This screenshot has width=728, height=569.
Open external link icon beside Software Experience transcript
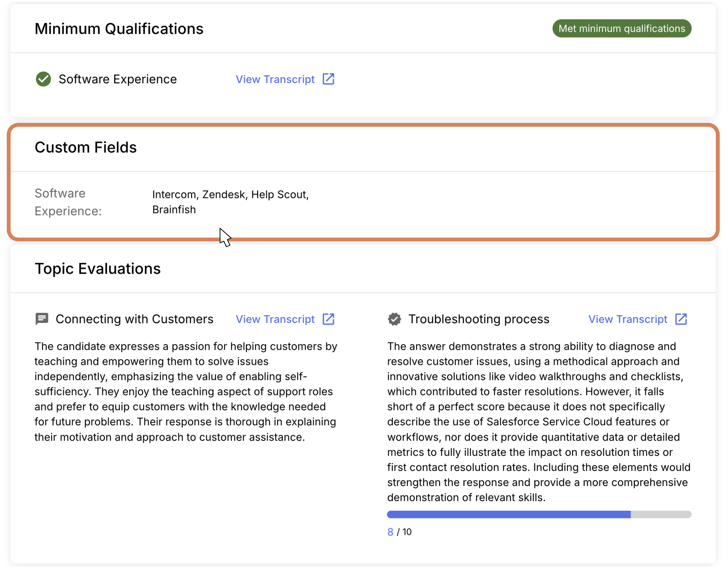pyautogui.click(x=328, y=79)
